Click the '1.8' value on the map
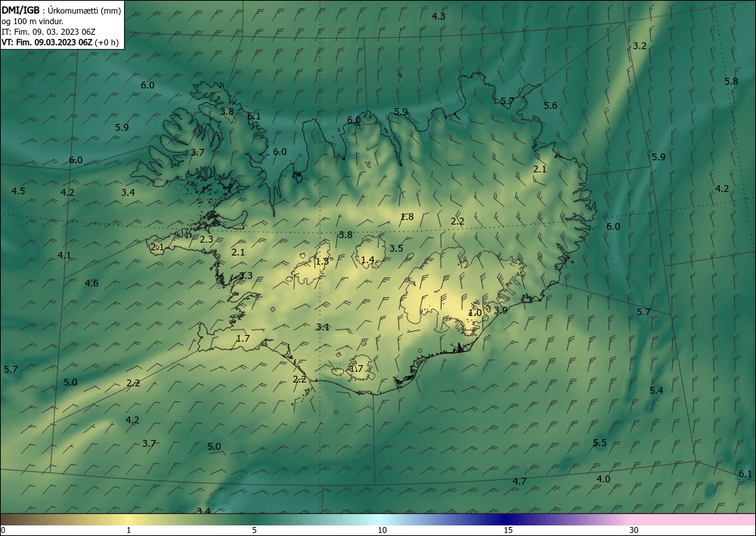The width and height of the screenshot is (756, 536). 407,217
